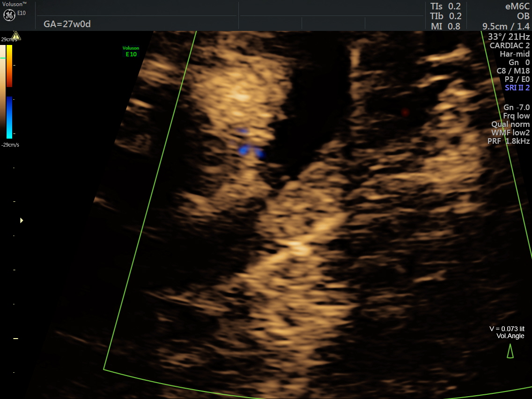Click the V = 0.073 lit volume readout
532x399 pixels.
(x=507, y=329)
